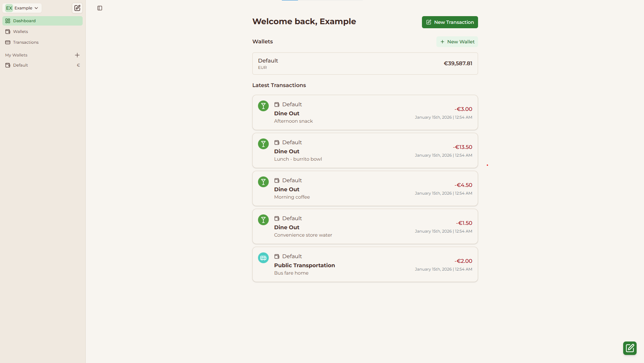The width and height of the screenshot is (644, 363).
Task: Open the Morning coffee transaction
Action: coord(365,188)
